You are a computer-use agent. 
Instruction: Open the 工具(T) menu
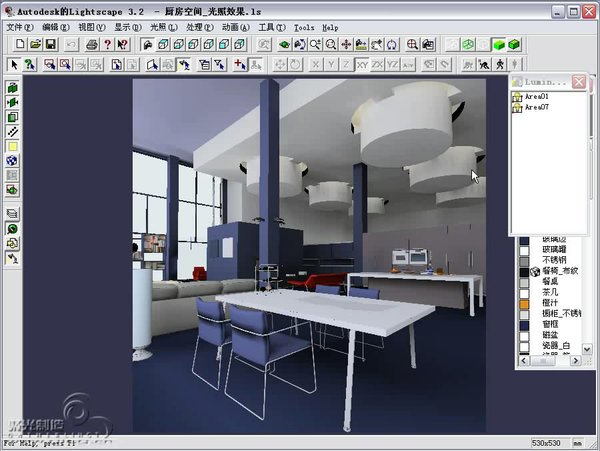(x=272, y=27)
